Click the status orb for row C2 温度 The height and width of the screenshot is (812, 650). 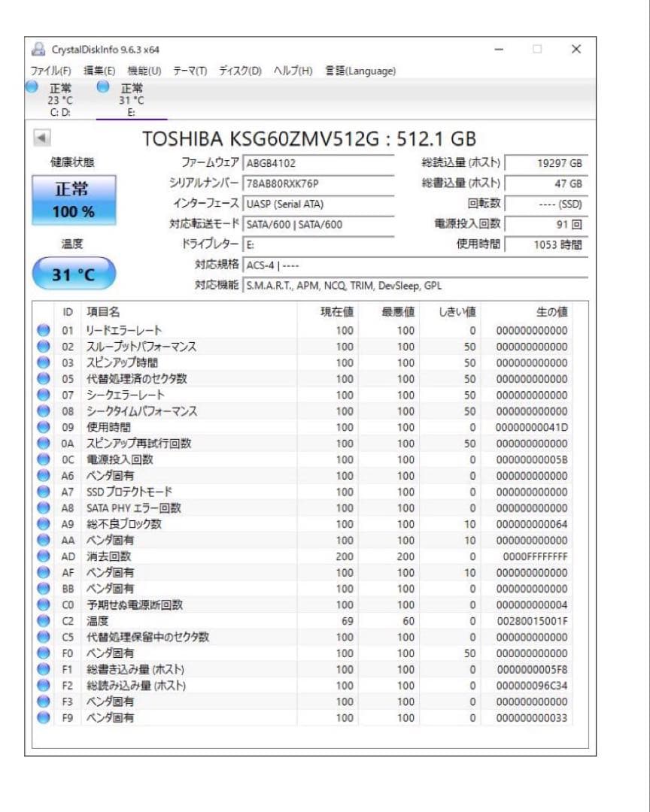pyautogui.click(x=44, y=621)
